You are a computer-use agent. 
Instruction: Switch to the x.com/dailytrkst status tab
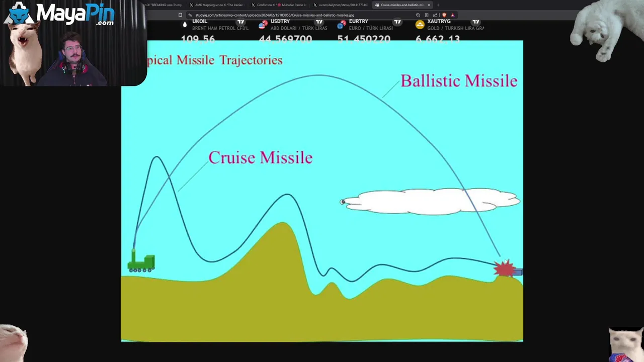341,5
